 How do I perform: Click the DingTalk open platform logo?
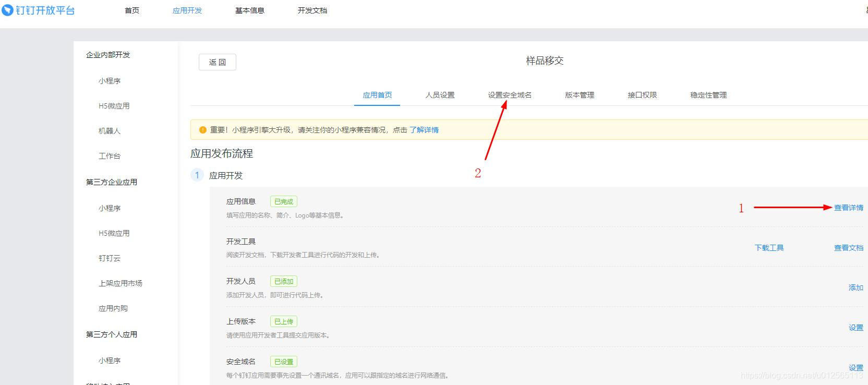38,10
